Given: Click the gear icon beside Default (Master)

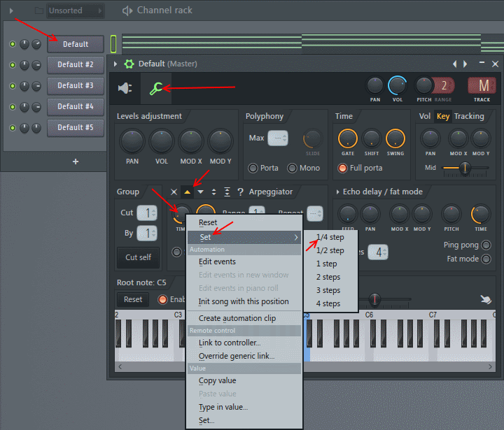Looking at the screenshot, I should 129,64.
